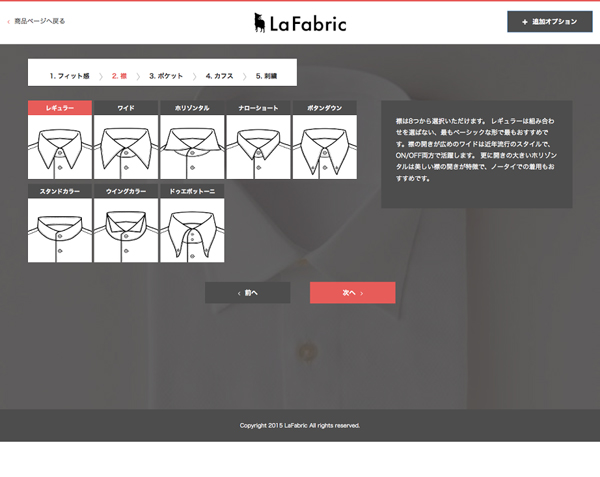Choose the ドゥエボットーニ collar illustration
This screenshot has width=600, height=477.
point(192,230)
